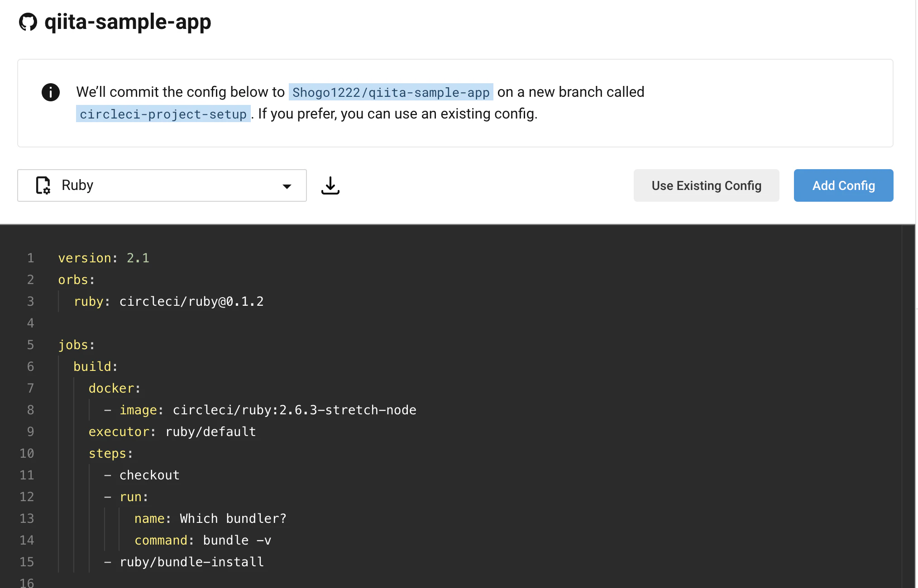Open the Ruby language dropdown

(162, 185)
